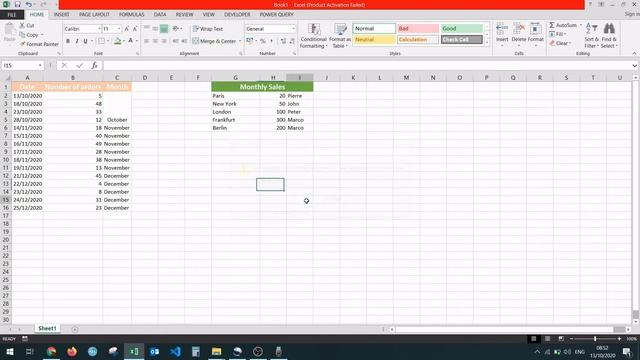This screenshot has width=640, height=360.
Task: Click the align left icon
Action: coord(147,41)
